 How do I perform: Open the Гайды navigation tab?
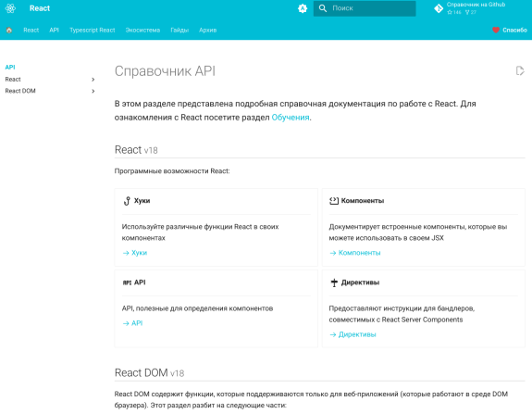[x=179, y=31]
